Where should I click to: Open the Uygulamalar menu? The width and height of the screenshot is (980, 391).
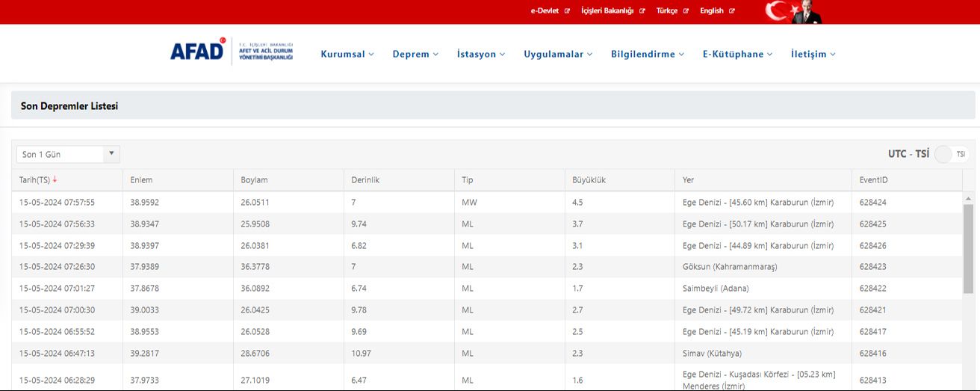pyautogui.click(x=558, y=54)
